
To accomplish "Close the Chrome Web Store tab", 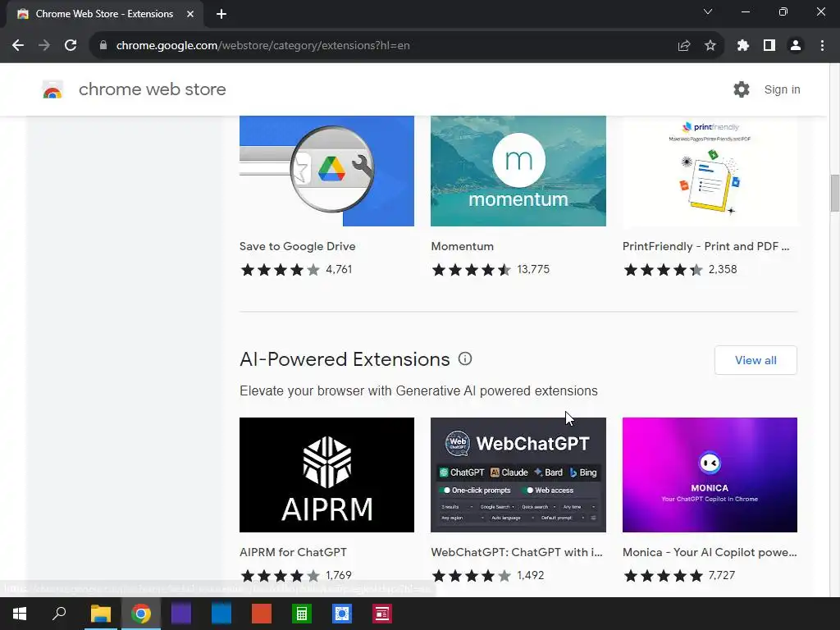I will (190, 14).
